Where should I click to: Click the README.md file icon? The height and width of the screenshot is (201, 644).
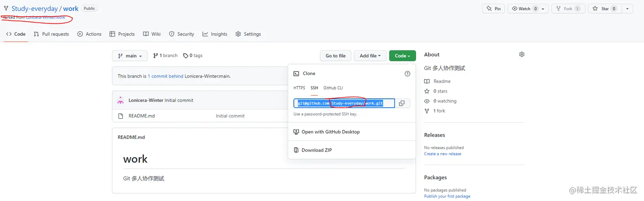(x=121, y=116)
